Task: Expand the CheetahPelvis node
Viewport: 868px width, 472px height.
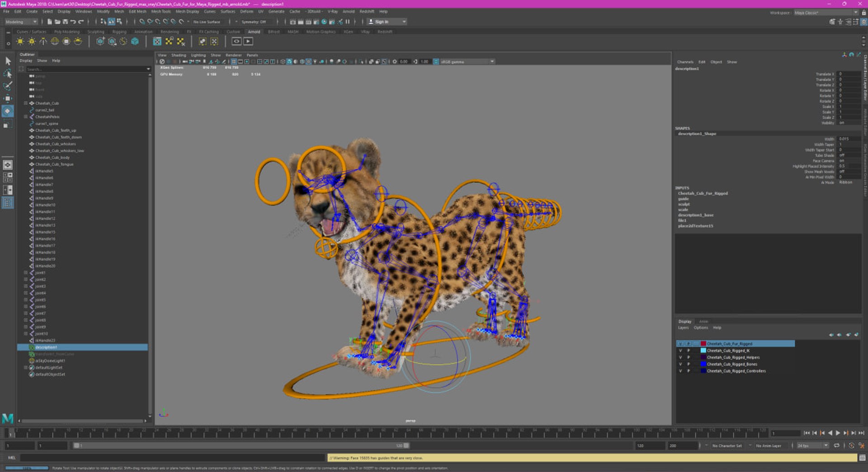Action: [26, 117]
